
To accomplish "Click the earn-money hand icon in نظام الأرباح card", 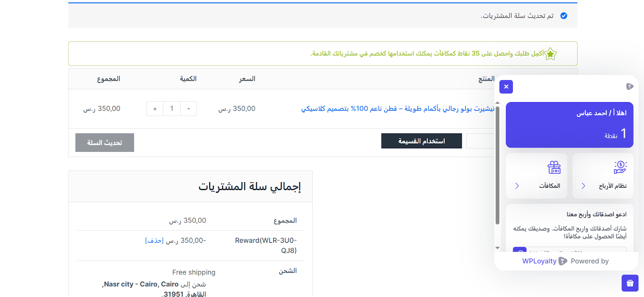I will tap(620, 167).
